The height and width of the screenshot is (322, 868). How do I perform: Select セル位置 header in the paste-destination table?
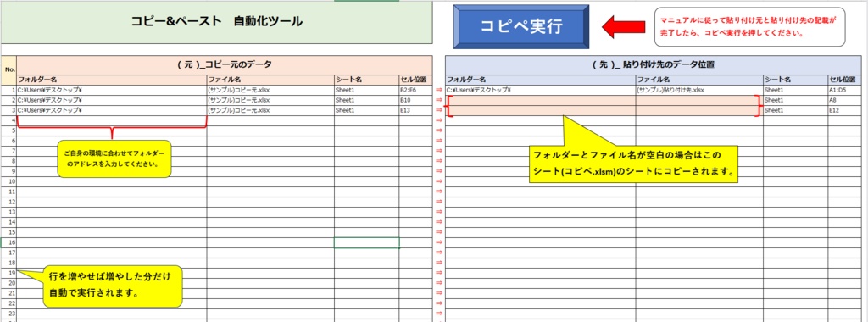tap(845, 80)
